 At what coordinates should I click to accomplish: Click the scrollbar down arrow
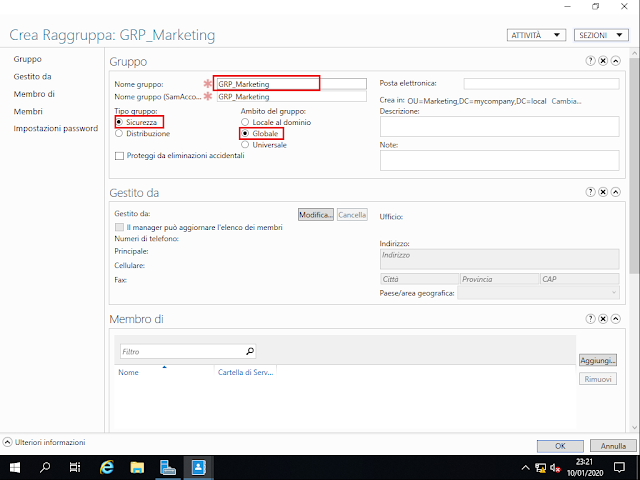634,427
